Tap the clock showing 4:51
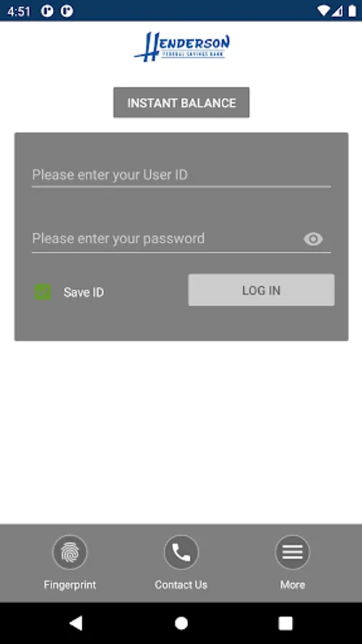Image resolution: width=362 pixels, height=644 pixels. tap(19, 11)
